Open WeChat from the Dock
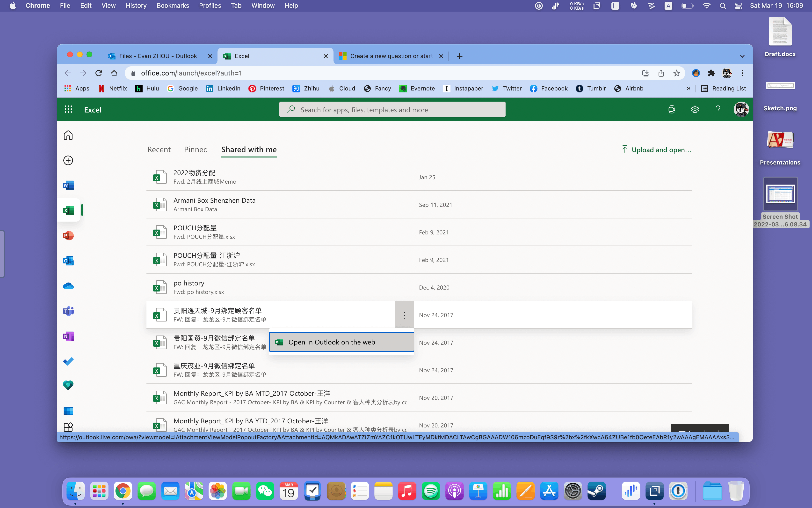 [x=265, y=491]
